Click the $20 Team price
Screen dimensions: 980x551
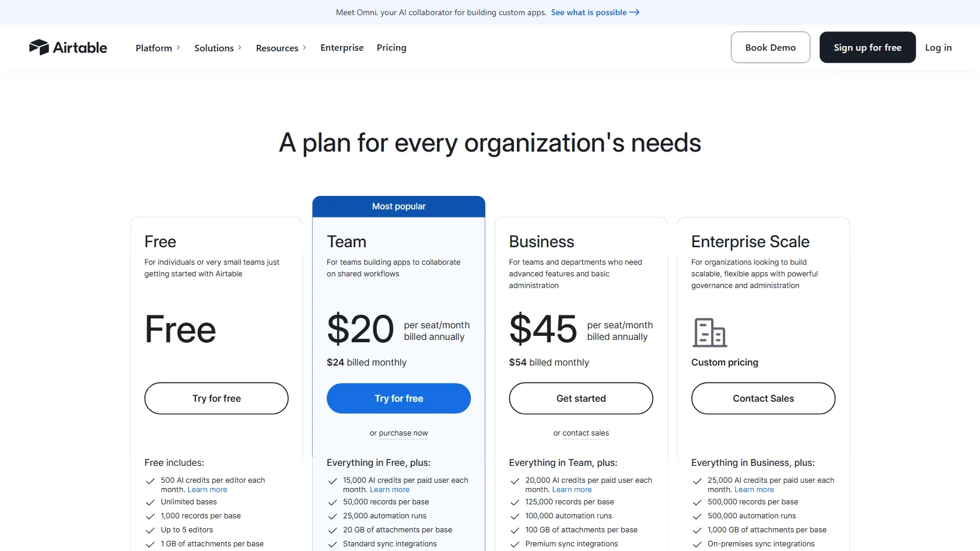tap(360, 329)
